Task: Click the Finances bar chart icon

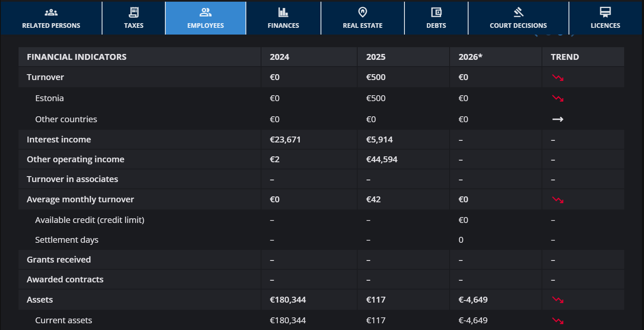Action: point(283,12)
